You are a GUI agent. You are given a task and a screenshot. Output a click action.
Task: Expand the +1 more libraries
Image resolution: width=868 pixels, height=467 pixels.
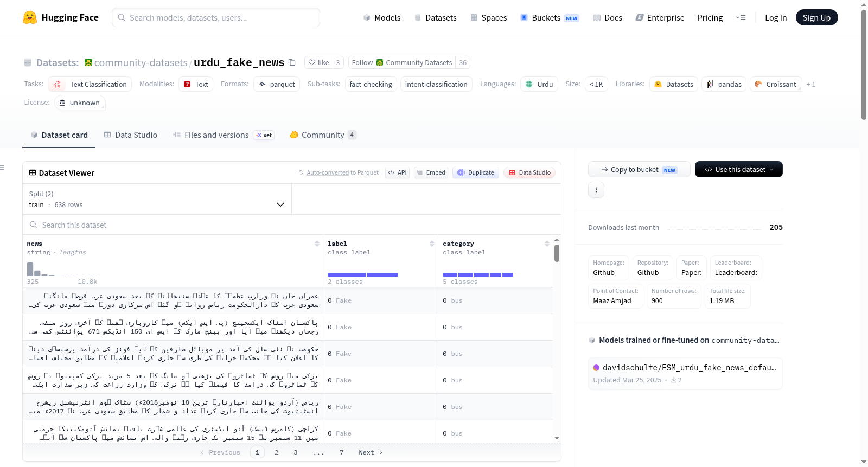point(811,84)
